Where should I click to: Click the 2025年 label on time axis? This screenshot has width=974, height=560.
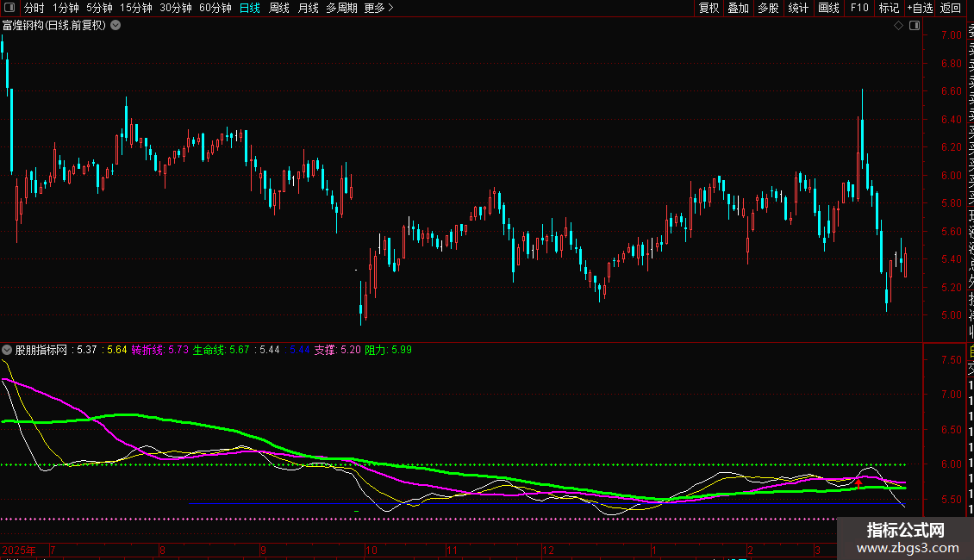pos(19,550)
